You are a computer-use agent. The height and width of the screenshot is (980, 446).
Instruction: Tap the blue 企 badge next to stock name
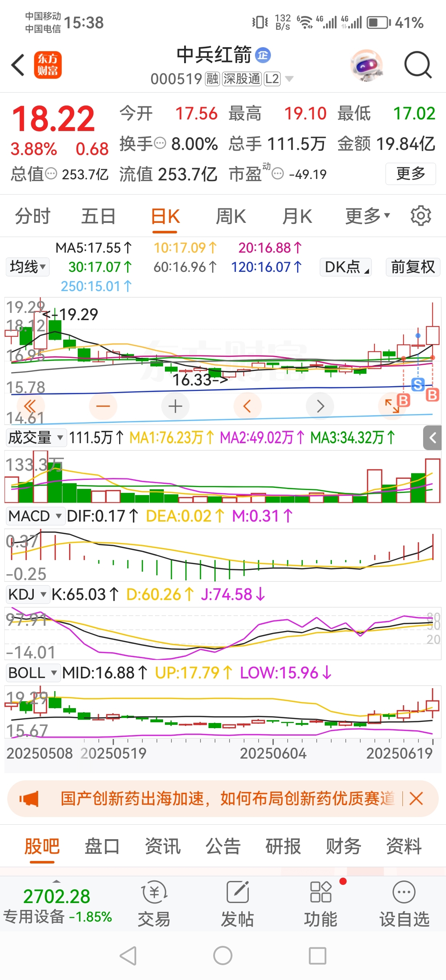point(263,55)
